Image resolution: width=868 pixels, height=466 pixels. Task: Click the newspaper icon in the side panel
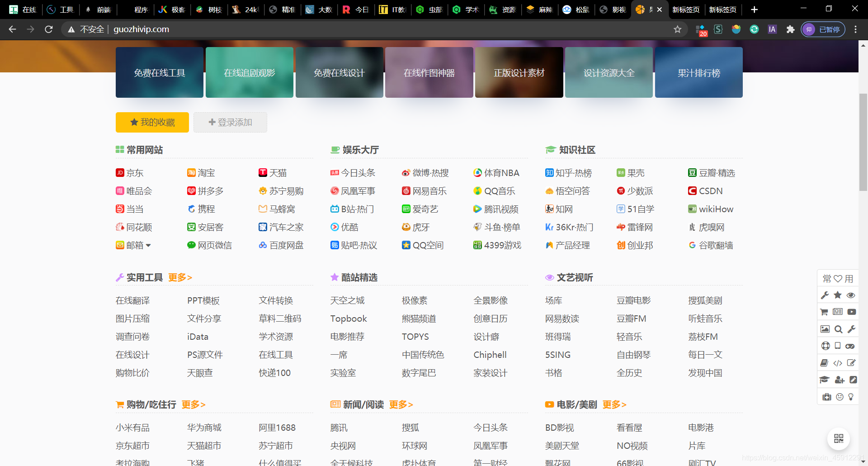(838, 312)
